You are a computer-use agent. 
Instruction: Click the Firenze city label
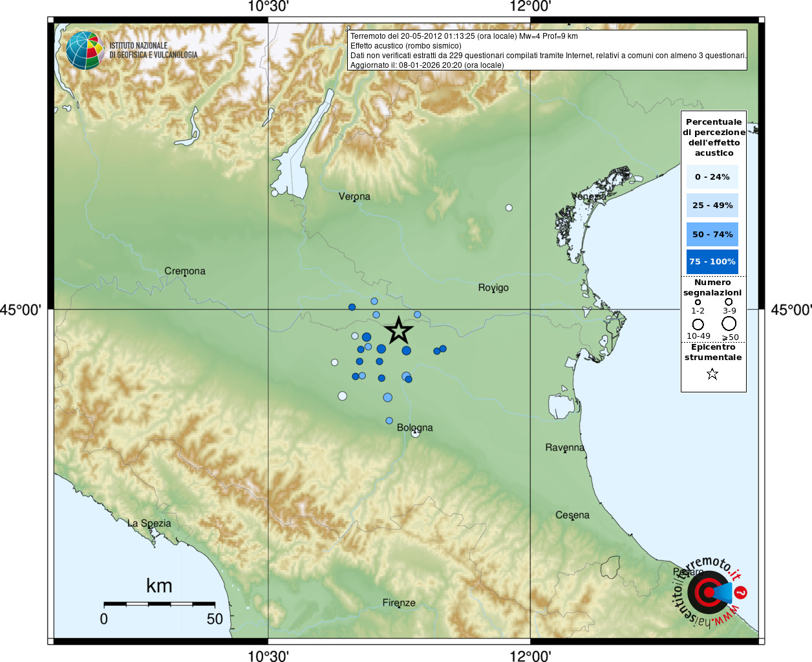(399, 603)
